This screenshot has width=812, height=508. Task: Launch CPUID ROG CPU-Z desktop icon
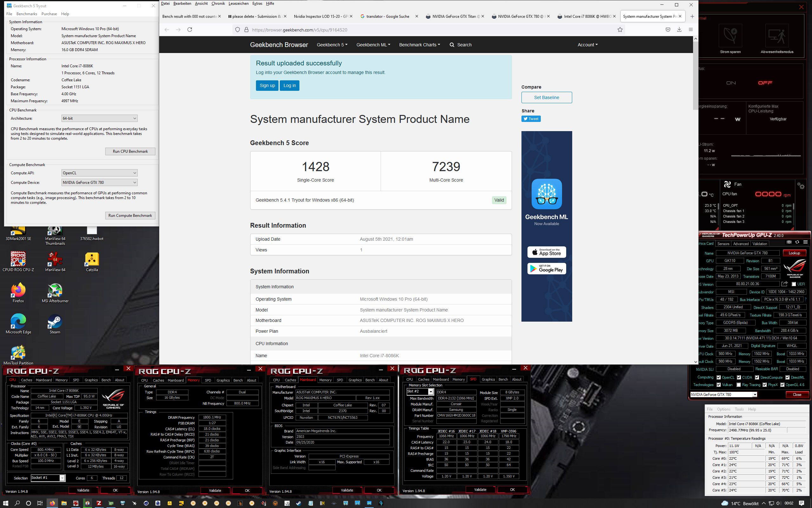click(x=18, y=261)
